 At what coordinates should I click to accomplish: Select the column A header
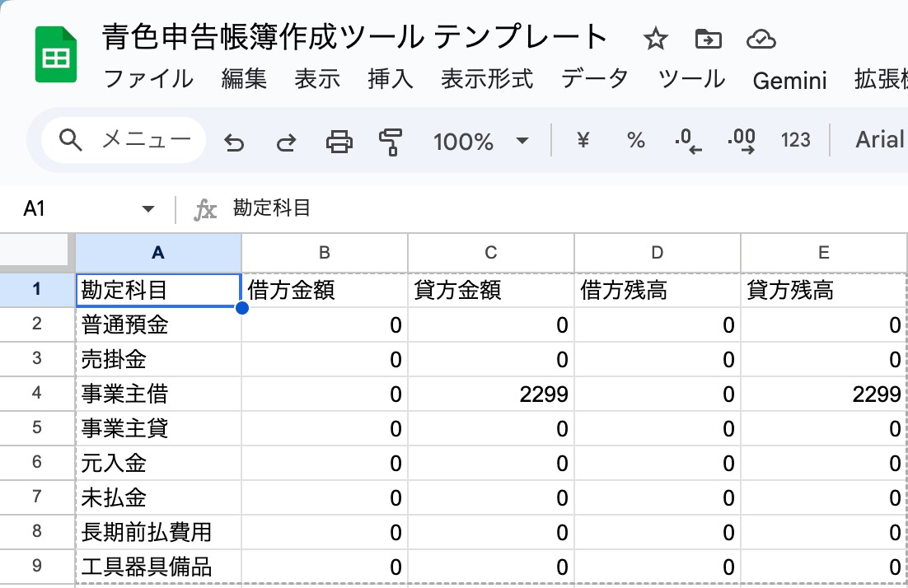(x=158, y=253)
